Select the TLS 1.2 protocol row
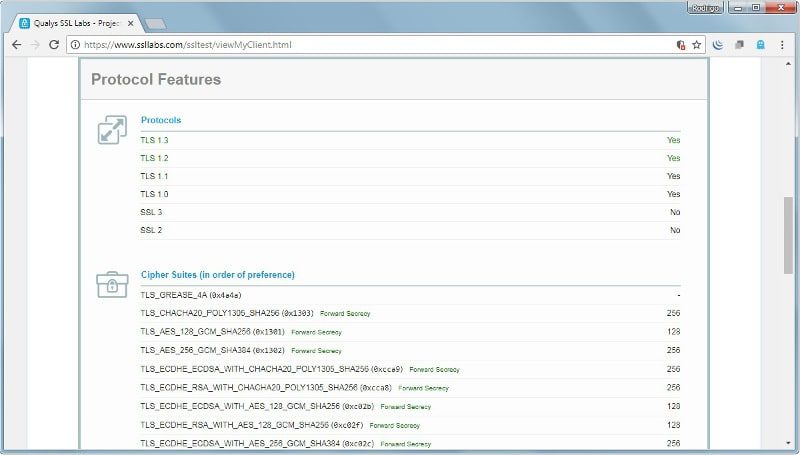The height and width of the screenshot is (455, 800). pos(410,158)
